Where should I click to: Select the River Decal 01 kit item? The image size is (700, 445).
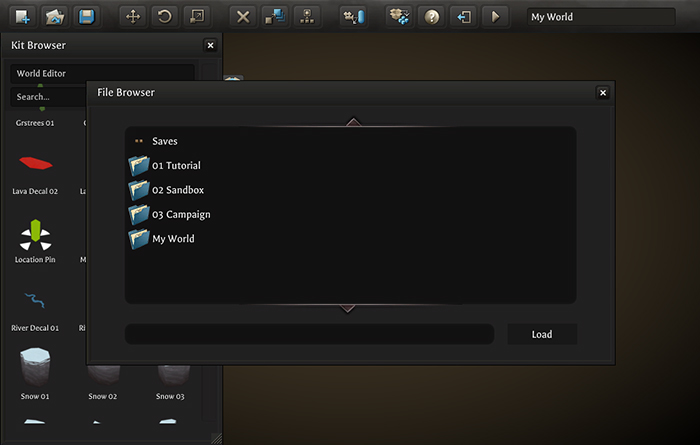[x=35, y=311]
